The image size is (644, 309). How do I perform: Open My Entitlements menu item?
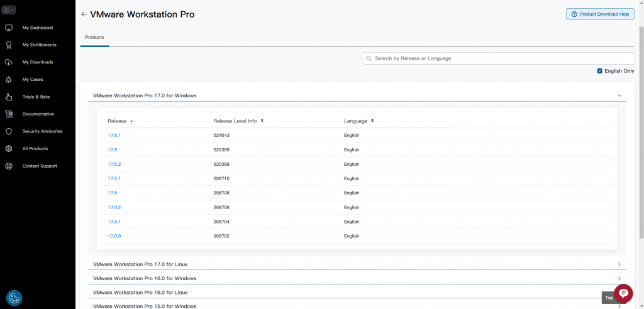(x=40, y=45)
